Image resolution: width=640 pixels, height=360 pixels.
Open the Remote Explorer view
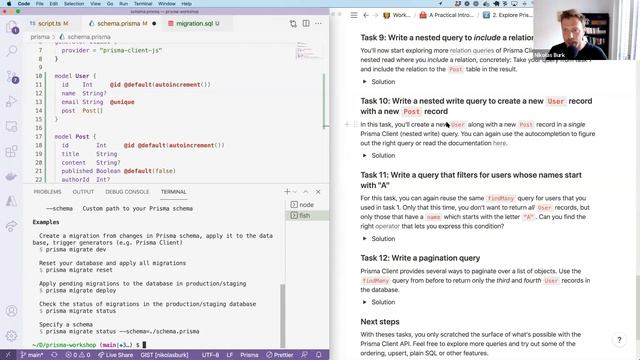click(12, 127)
